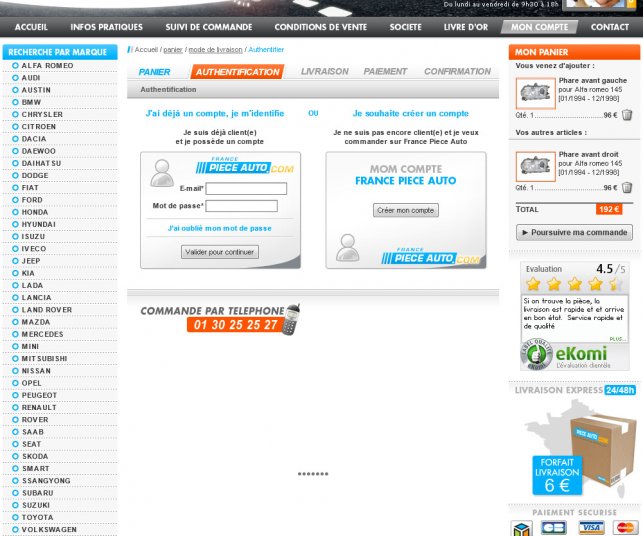The height and width of the screenshot is (536, 643).
Task: Select the LIVRAISON checkout step
Action: point(324,71)
